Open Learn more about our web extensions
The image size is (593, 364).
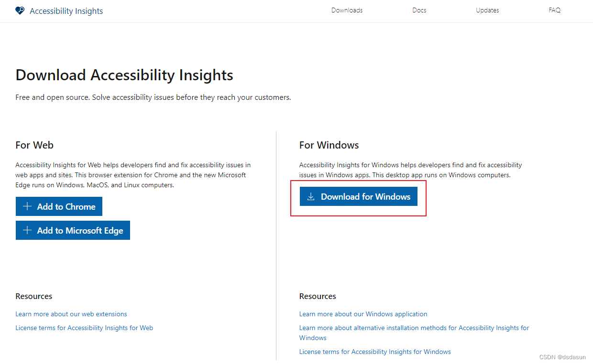tap(71, 314)
